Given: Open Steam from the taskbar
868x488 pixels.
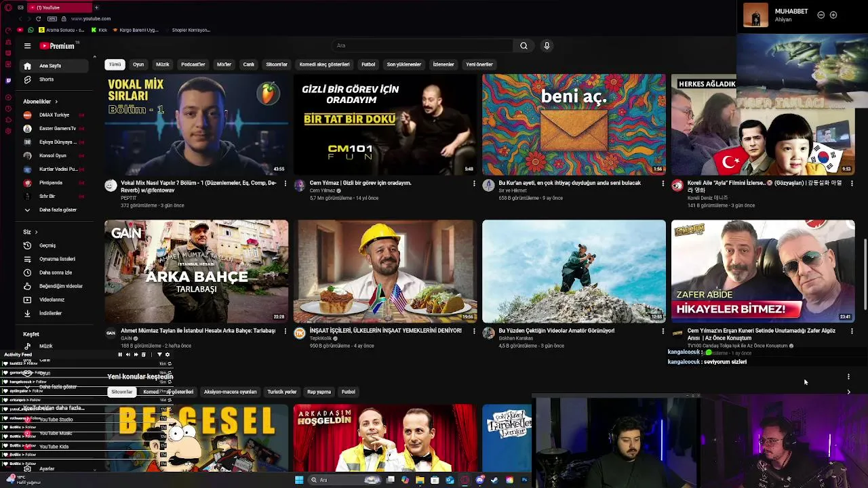Looking at the screenshot, I should [x=494, y=480].
